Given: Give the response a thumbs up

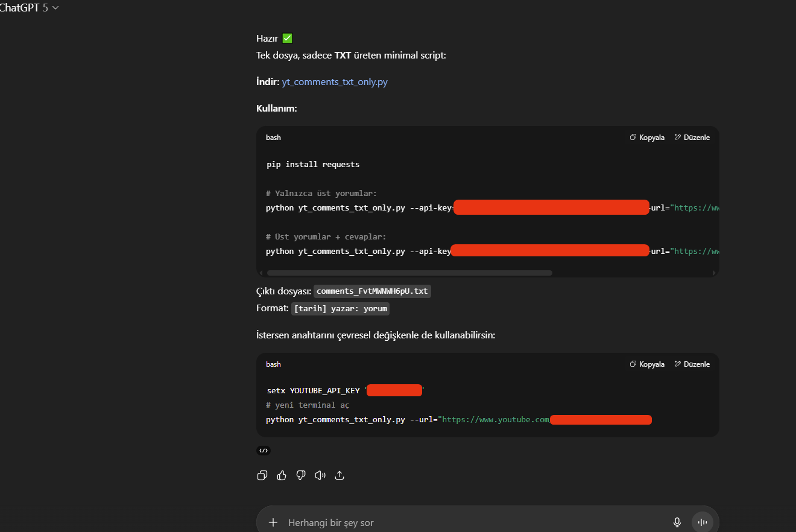Looking at the screenshot, I should [282, 475].
